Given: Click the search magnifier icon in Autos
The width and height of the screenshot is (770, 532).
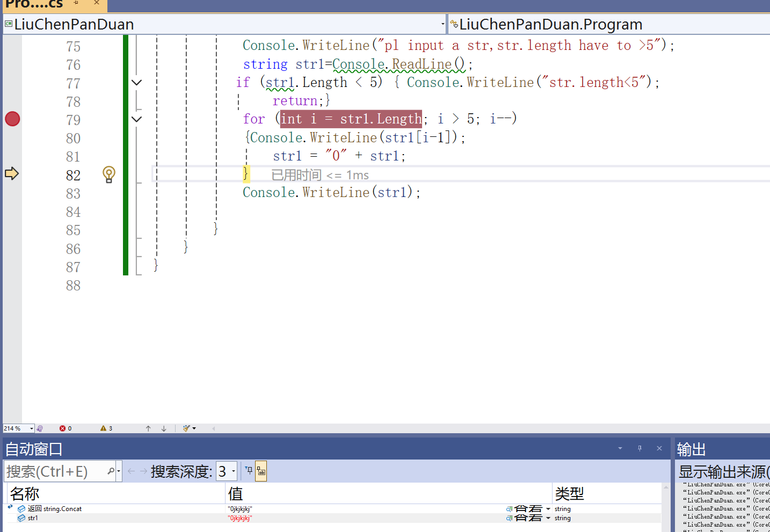Looking at the screenshot, I should (111, 471).
